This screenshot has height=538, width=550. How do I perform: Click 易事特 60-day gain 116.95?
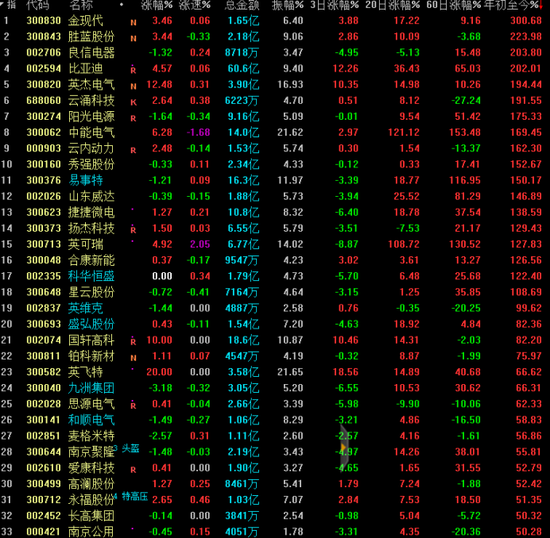(x=465, y=180)
